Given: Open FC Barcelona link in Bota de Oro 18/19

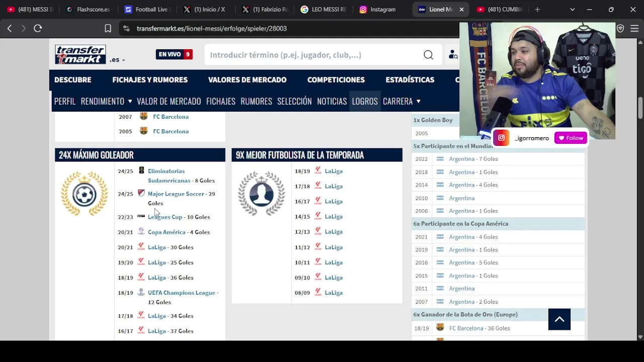Looking at the screenshot, I should [x=466, y=328].
